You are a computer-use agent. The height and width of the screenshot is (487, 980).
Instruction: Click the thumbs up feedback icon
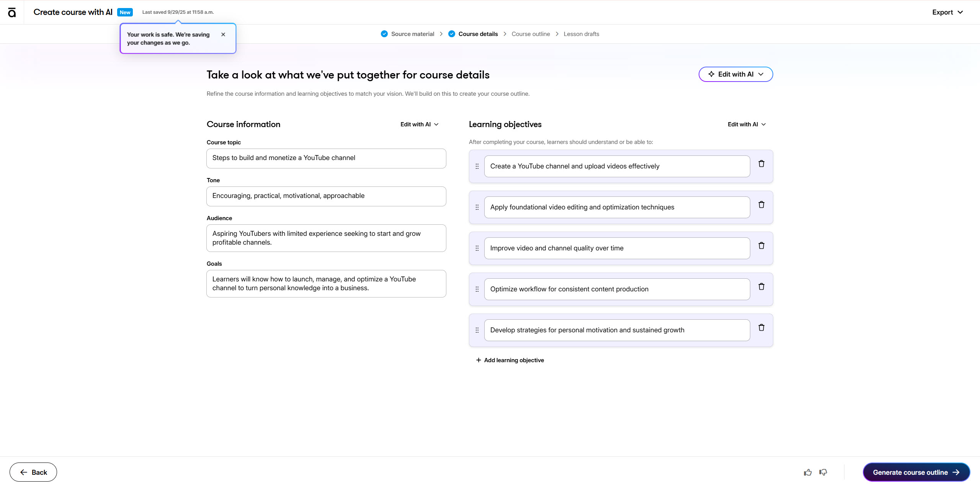click(x=808, y=472)
